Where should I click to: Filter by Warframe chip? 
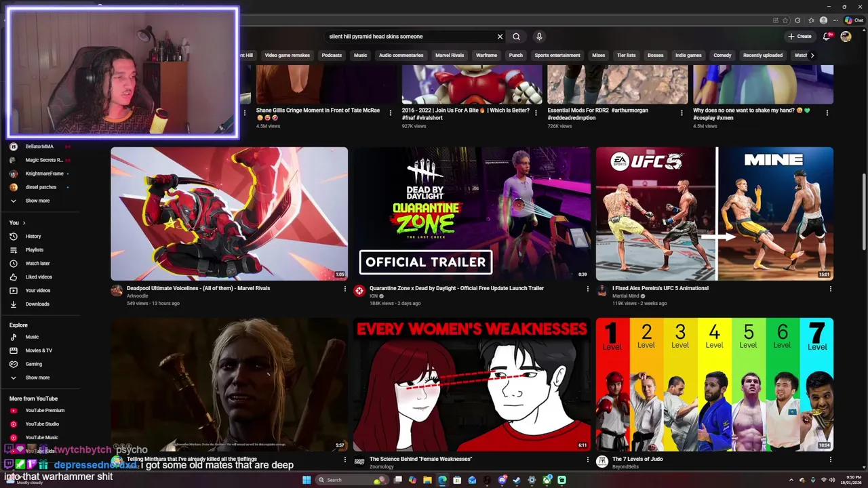click(486, 55)
